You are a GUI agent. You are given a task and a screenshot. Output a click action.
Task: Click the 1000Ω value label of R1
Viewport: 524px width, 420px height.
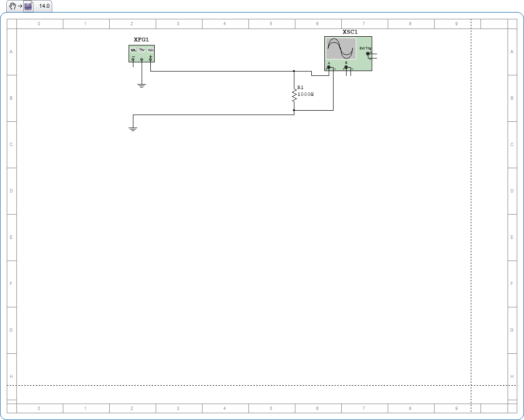tap(306, 94)
